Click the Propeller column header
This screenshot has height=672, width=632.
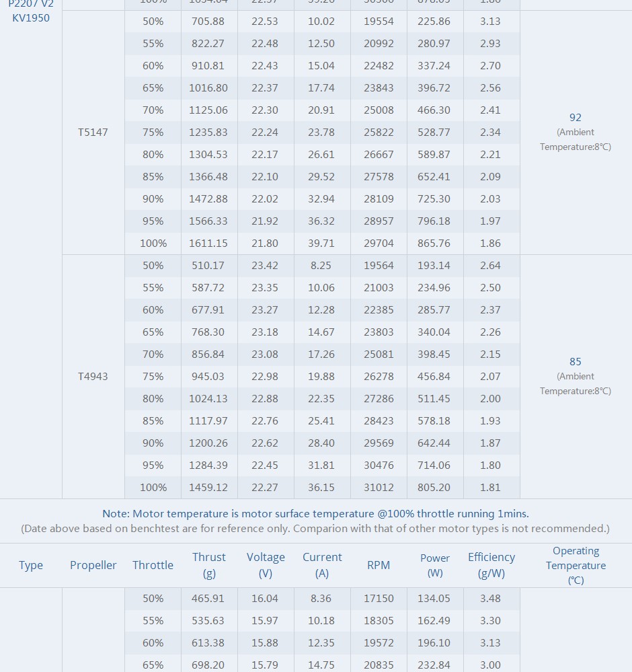[93, 565]
